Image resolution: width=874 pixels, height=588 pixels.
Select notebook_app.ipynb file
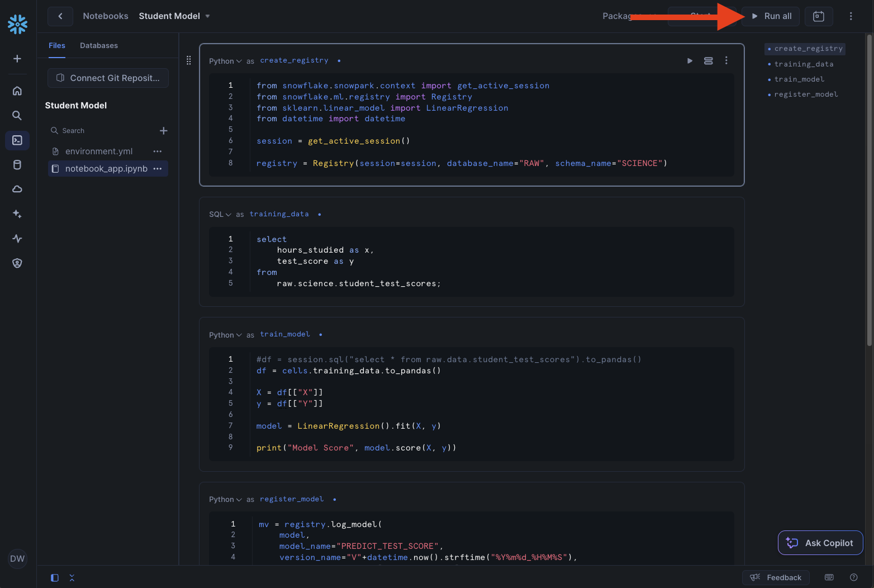[x=106, y=169]
